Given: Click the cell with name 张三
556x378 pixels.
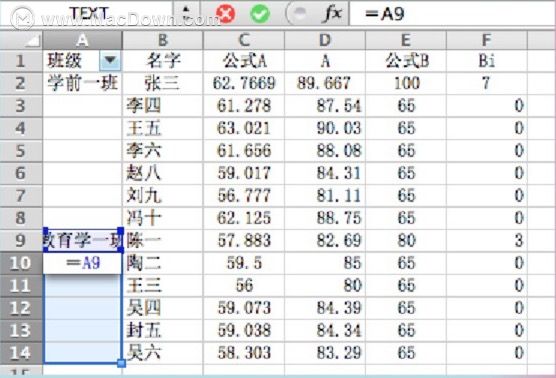Looking at the screenshot, I should [163, 83].
